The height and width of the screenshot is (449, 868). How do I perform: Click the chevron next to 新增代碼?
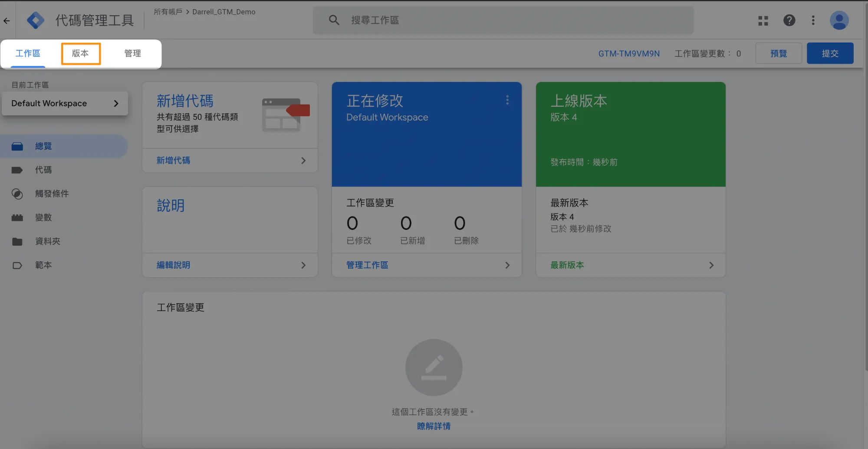[x=303, y=160]
